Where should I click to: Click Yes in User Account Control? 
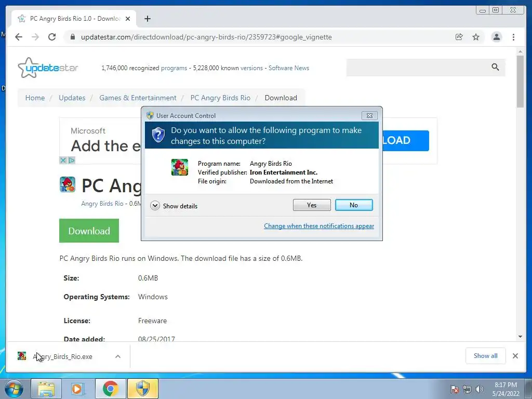[x=312, y=205]
